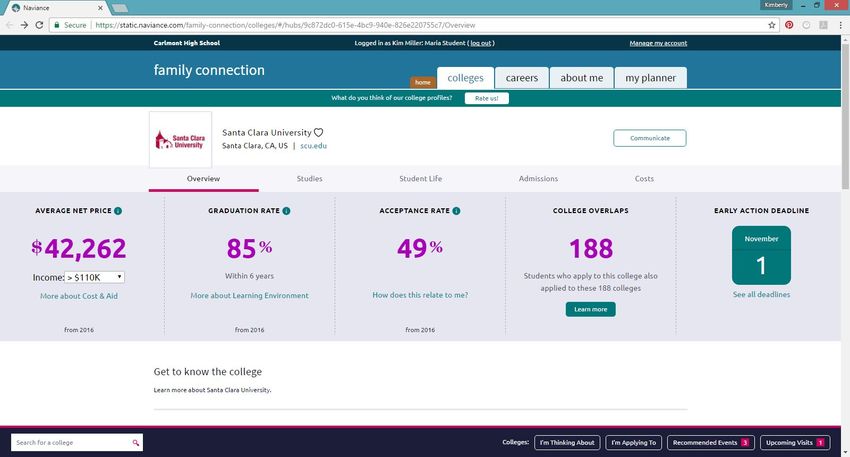The height and width of the screenshot is (457, 850).
Task: Select the Overview section tab
Action: tap(203, 179)
